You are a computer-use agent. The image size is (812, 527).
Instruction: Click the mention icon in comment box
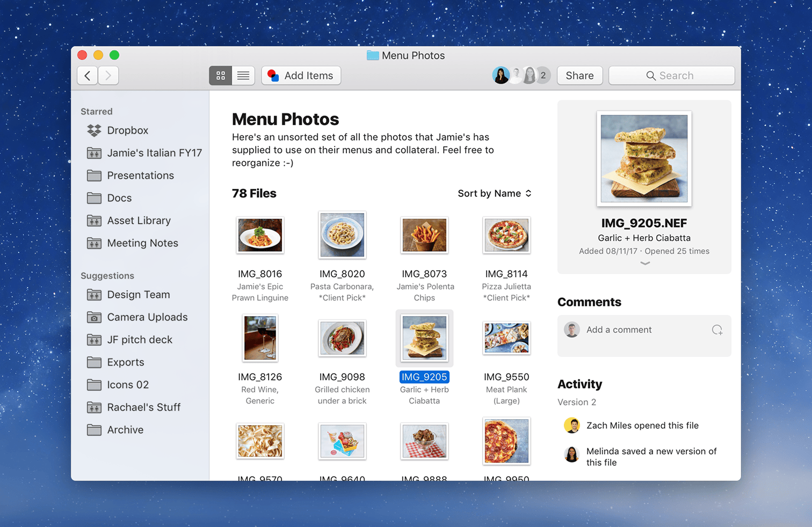tap(717, 330)
